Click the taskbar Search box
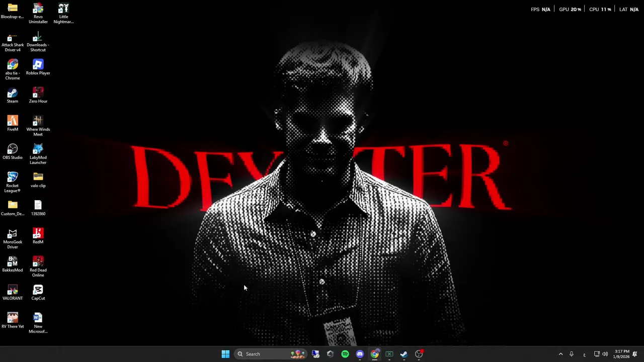 (271, 354)
